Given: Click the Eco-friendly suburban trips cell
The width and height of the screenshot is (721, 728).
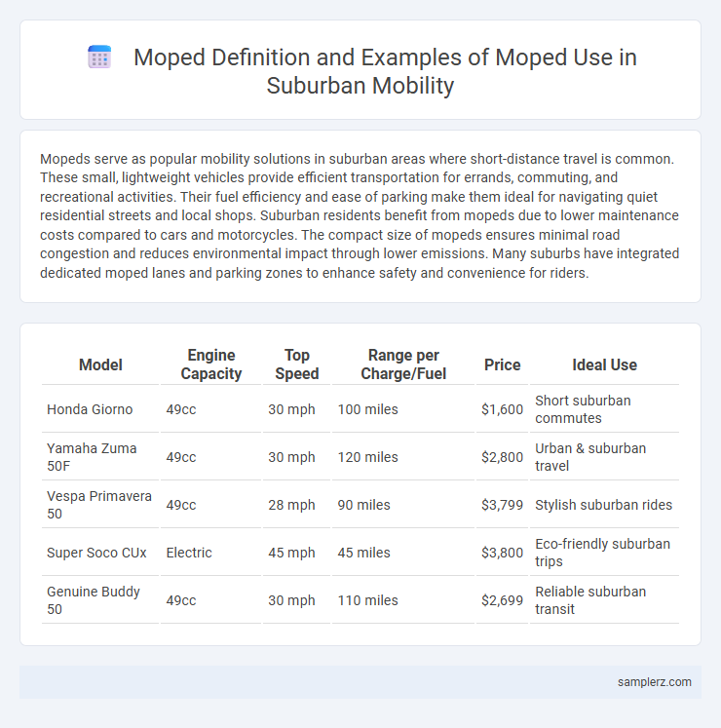Looking at the screenshot, I should click(x=604, y=553).
